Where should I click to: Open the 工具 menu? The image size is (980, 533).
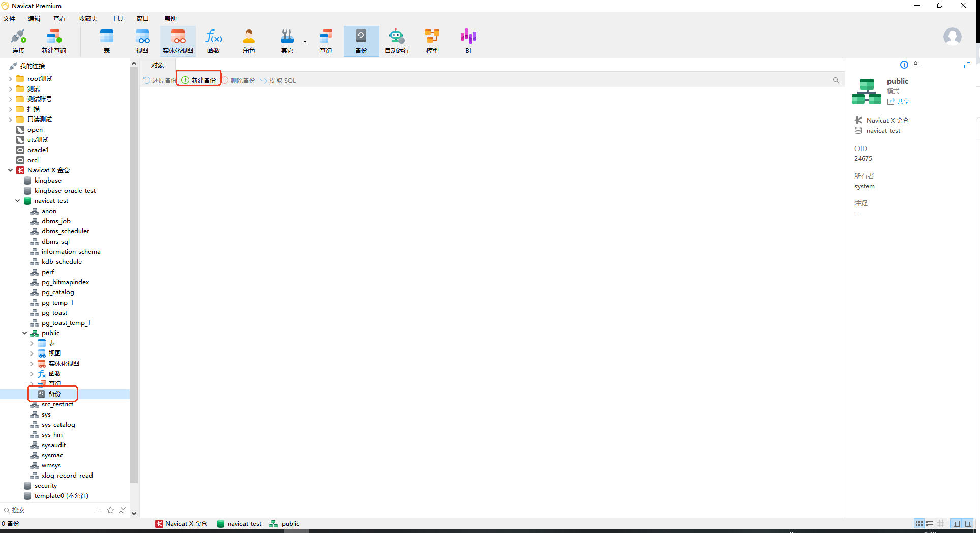(x=117, y=19)
